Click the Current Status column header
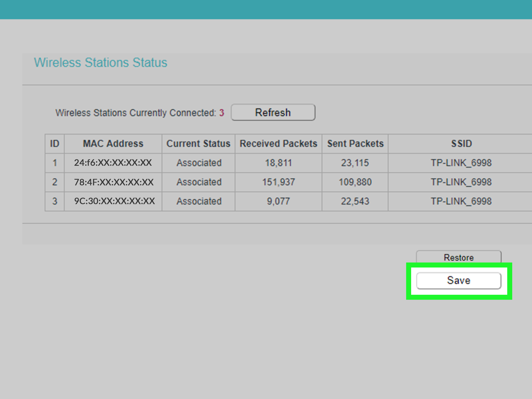The height and width of the screenshot is (399, 532). [x=198, y=144]
